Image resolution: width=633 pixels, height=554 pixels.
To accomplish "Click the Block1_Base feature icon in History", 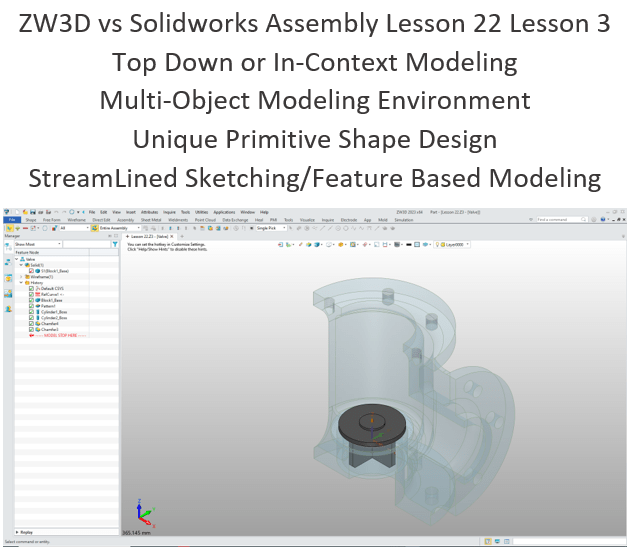I will 40,299.
